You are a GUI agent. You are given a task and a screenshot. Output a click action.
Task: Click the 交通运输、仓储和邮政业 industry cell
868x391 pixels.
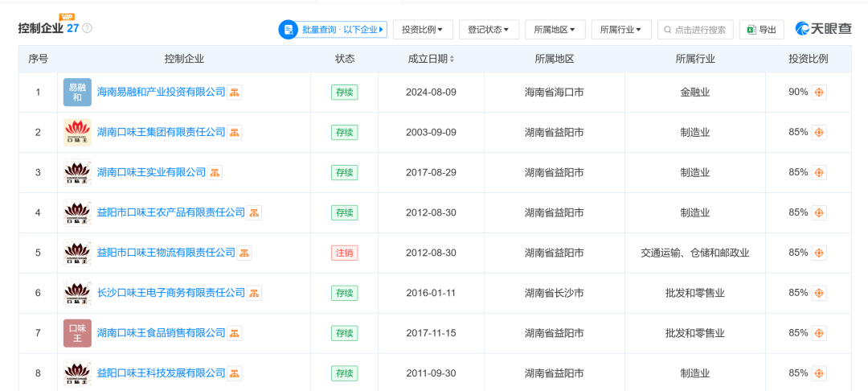pos(694,253)
